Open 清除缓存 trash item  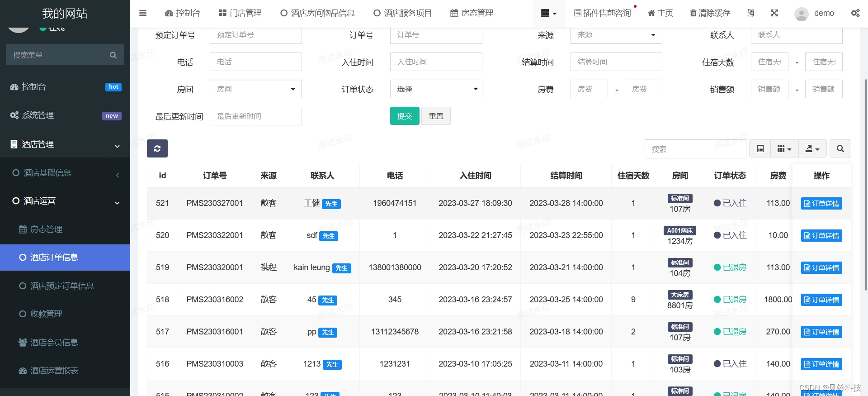click(x=710, y=13)
